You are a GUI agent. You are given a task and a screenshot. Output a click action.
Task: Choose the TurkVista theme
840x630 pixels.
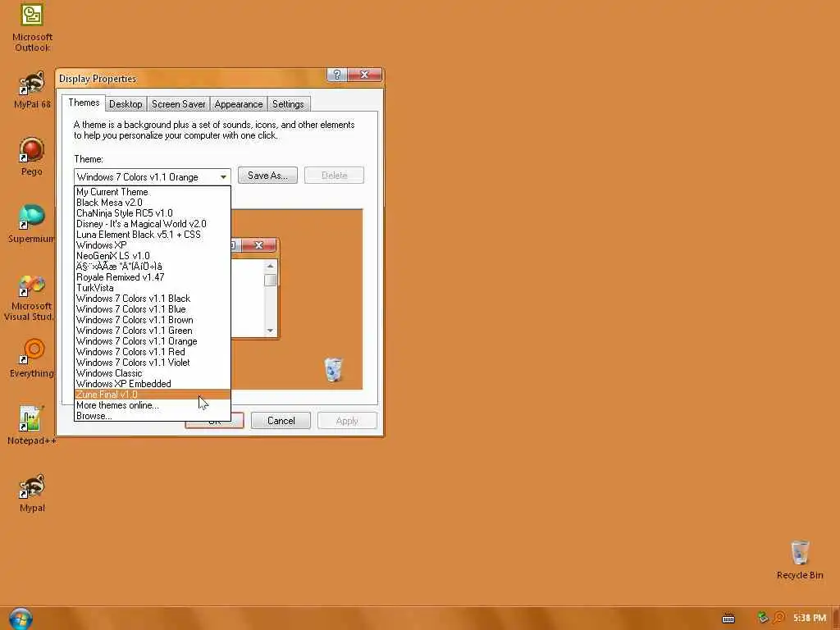click(x=153, y=288)
